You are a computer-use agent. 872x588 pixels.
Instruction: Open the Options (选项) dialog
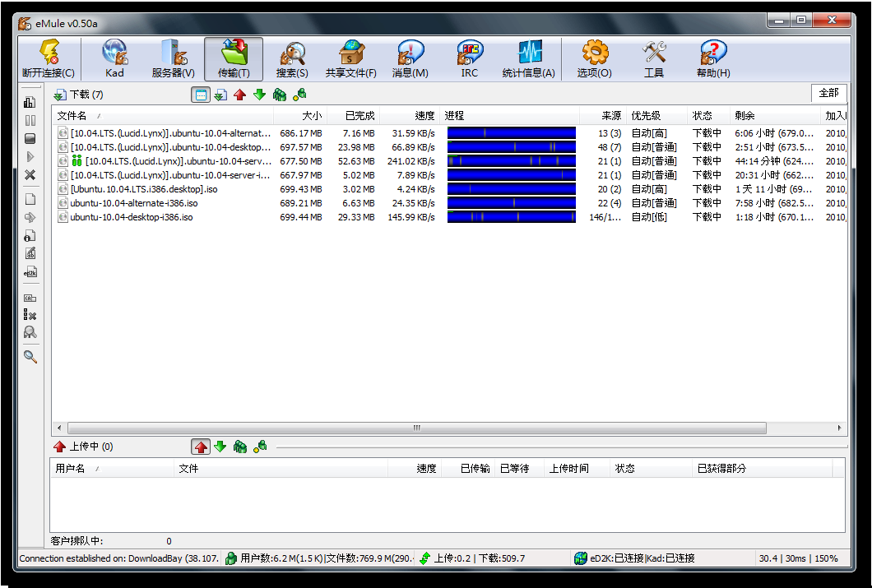tap(595, 59)
